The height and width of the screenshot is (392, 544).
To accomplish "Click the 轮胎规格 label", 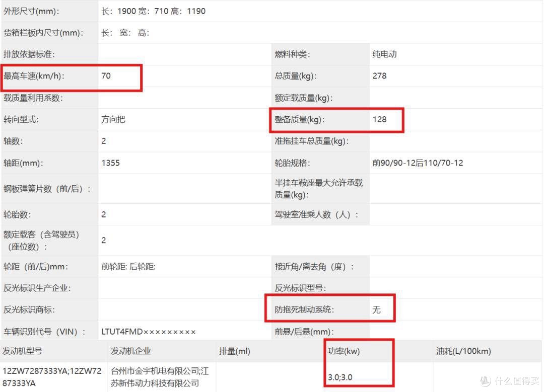I will [x=292, y=163].
